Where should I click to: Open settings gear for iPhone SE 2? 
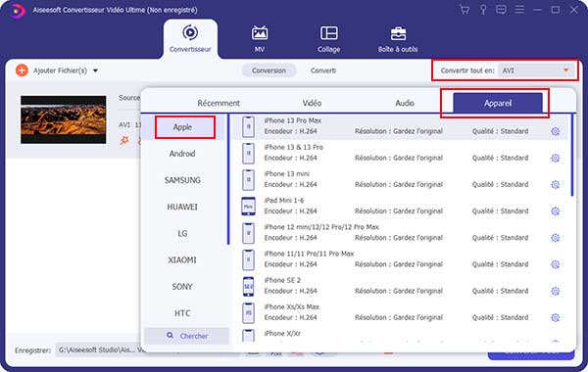click(x=556, y=291)
